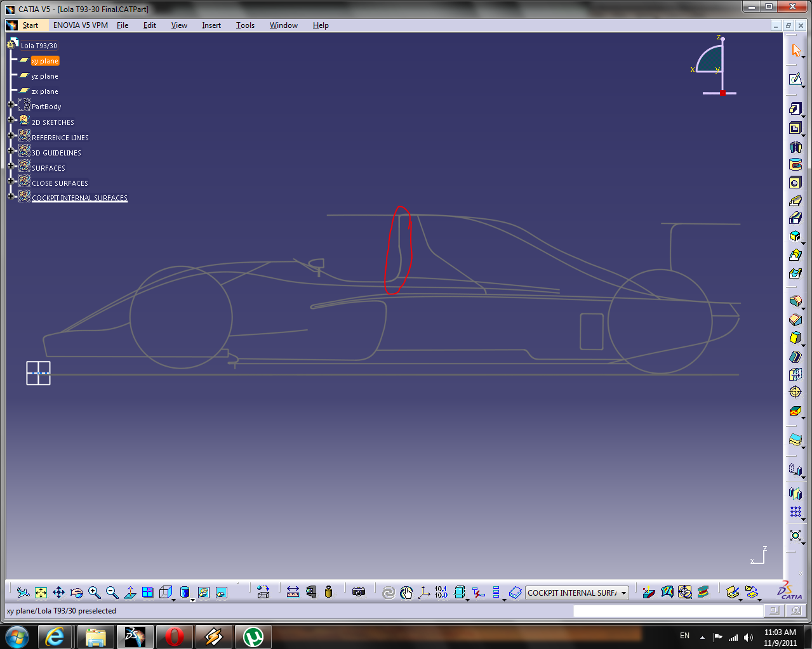
Task: Open the Insert menu
Action: pos(211,25)
